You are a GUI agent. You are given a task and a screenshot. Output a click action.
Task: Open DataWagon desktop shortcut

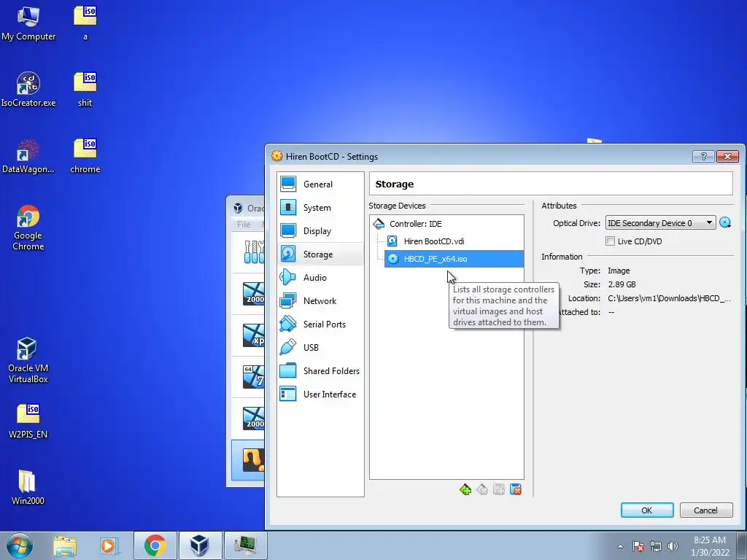(x=28, y=156)
